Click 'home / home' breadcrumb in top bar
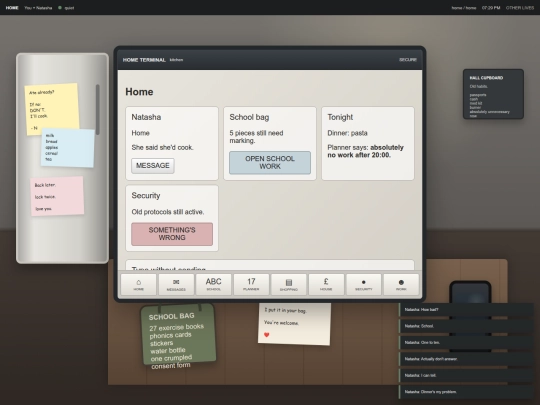This screenshot has width=540, height=405. point(464,8)
